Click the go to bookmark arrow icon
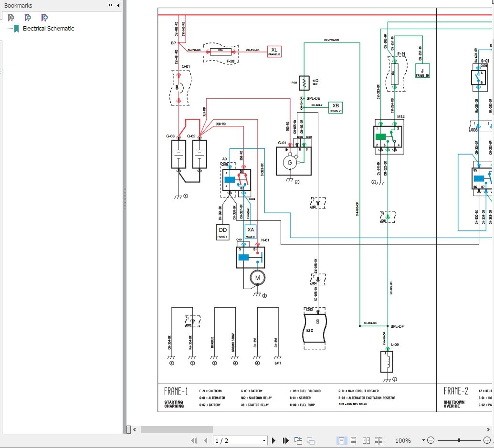Screen dimensions: 494x448 click(44, 18)
